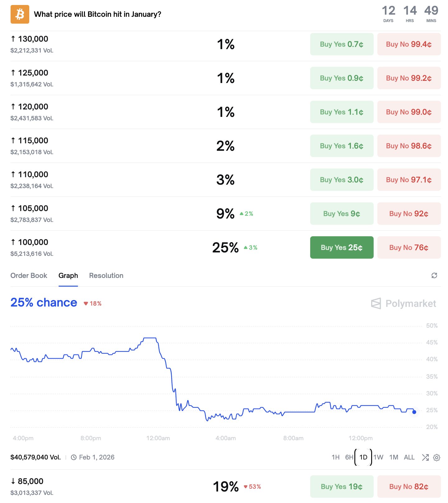Click the down arrow beside 85,000
Image resolution: width=448 pixels, height=503 pixels.
pos(13,481)
